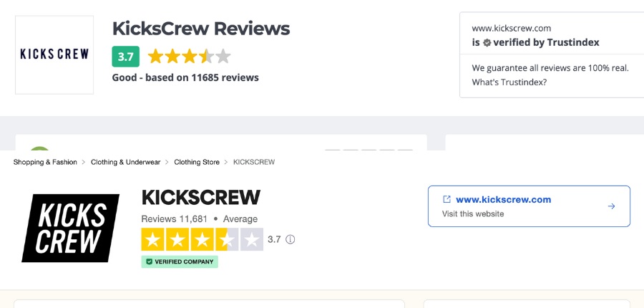Open the What's Trustindex? link
Image resolution: width=644 pixels, height=308 pixels.
[509, 82]
